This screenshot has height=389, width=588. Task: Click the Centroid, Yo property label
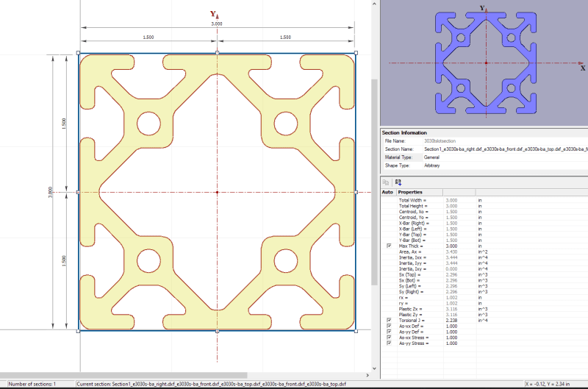coord(413,218)
